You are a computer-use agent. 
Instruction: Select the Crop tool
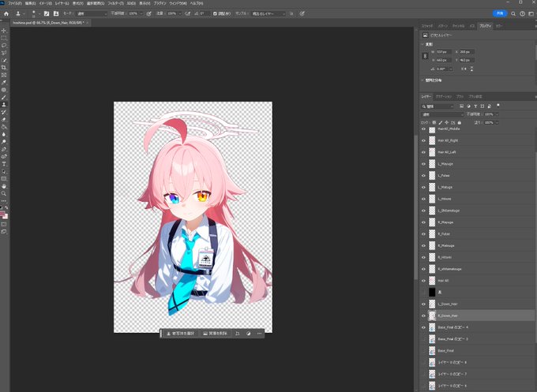point(4,68)
